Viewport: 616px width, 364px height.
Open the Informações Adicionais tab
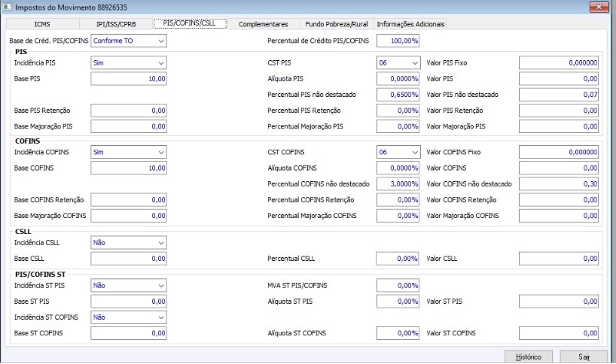pyautogui.click(x=410, y=24)
